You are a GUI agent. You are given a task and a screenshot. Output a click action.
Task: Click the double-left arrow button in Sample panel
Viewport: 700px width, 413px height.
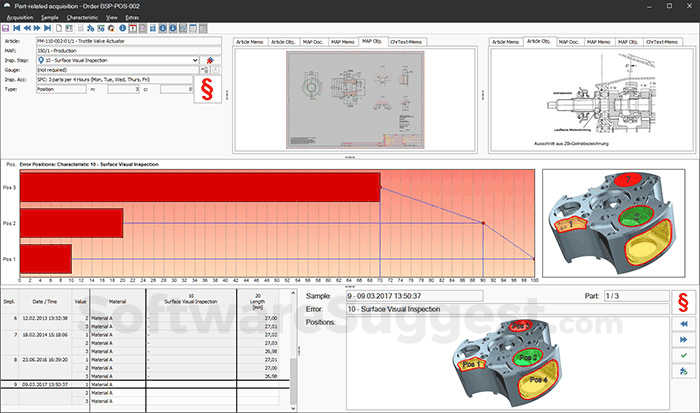click(x=683, y=324)
